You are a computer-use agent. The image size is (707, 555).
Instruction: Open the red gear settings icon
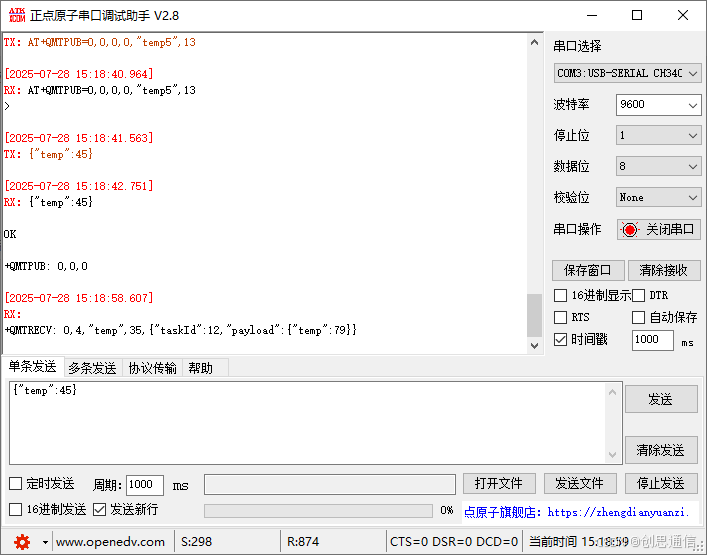22,541
